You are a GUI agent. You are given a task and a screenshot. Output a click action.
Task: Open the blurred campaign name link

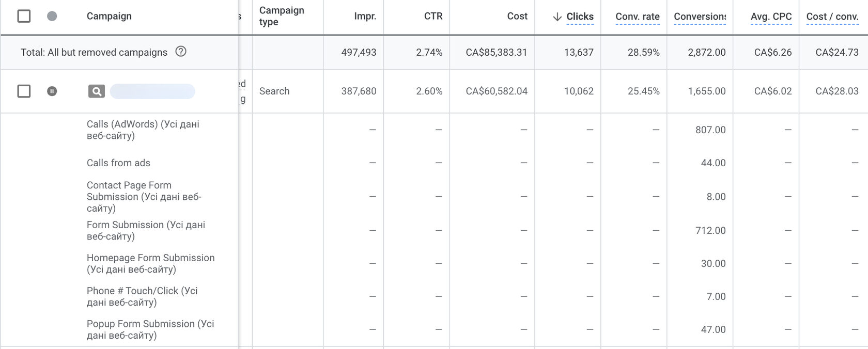click(152, 91)
